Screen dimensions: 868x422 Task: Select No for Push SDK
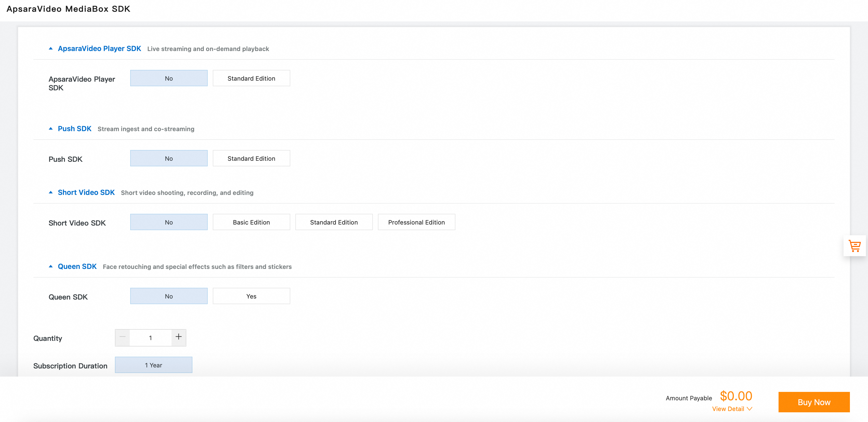tap(169, 158)
